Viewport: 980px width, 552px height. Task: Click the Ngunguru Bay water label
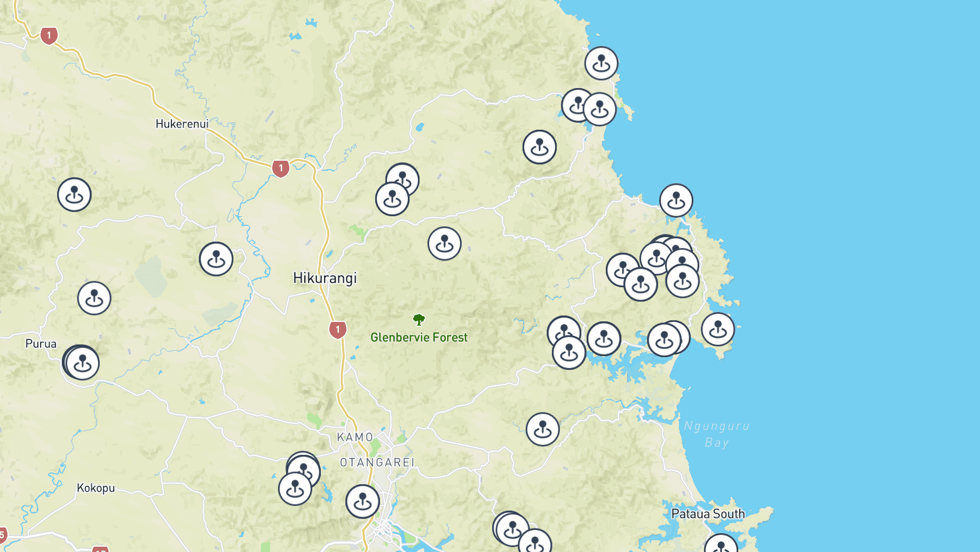coord(717,434)
